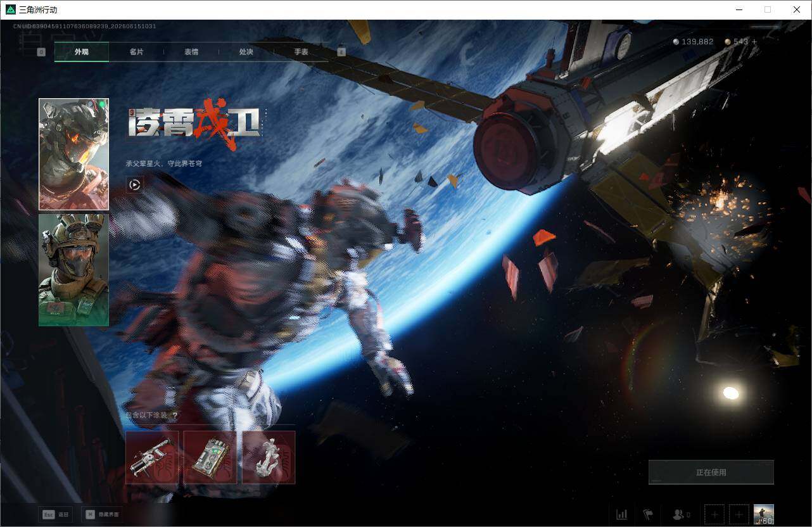
Task: Open the player avatar profile
Action: (x=764, y=514)
